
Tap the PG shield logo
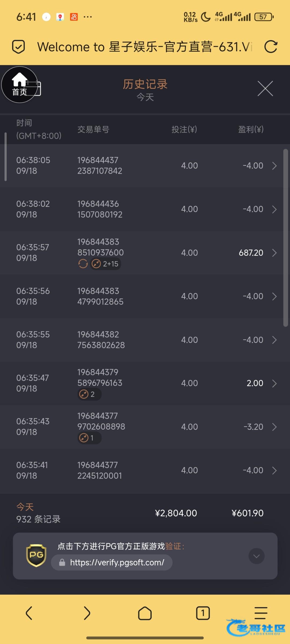click(36, 555)
